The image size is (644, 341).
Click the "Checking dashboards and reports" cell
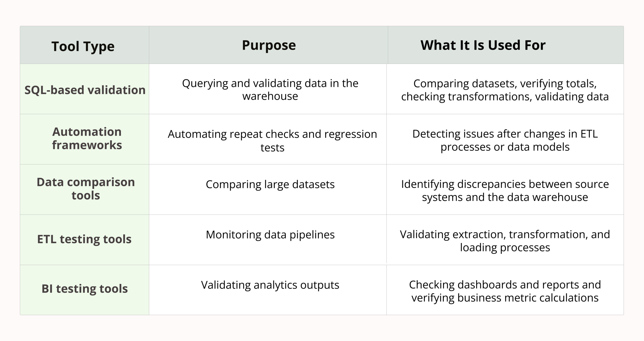pyautogui.click(x=505, y=291)
